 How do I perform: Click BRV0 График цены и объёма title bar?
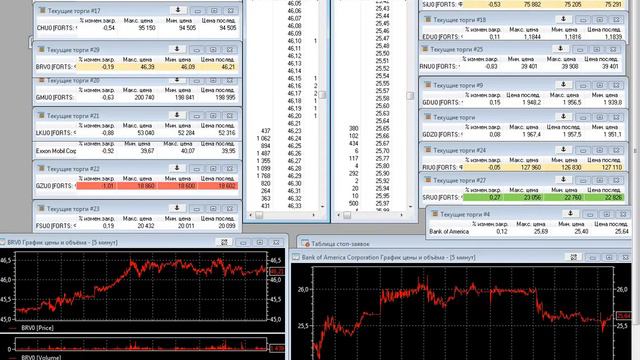click(143, 242)
